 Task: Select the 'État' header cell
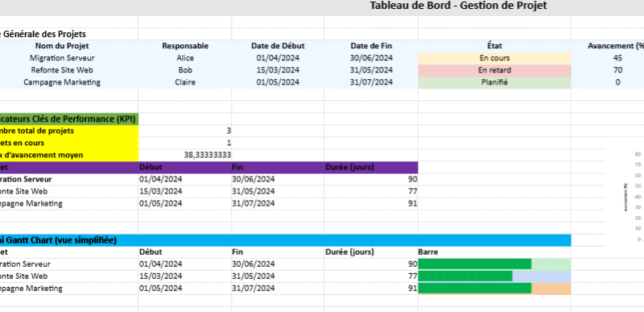point(494,46)
